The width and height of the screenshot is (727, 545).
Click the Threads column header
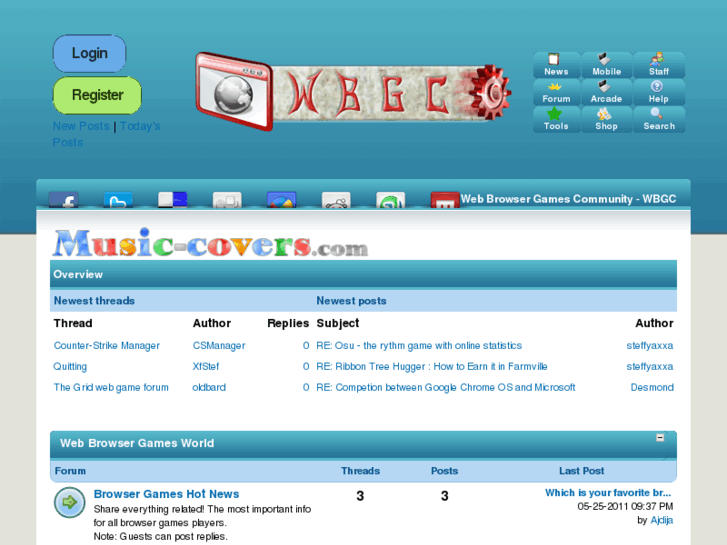(x=360, y=471)
